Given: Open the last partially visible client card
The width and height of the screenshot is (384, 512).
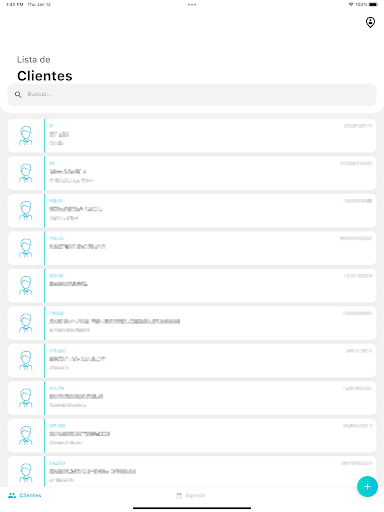Looking at the screenshot, I should [192, 471].
